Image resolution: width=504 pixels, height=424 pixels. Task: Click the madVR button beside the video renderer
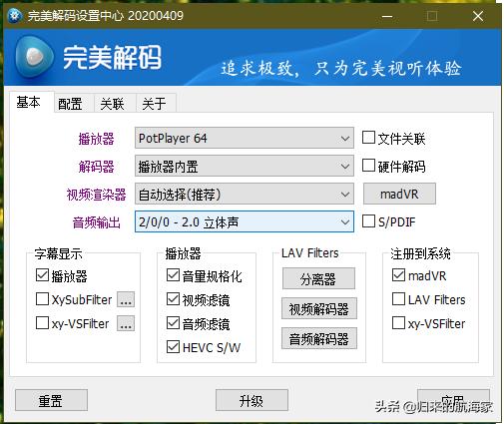pos(399,194)
